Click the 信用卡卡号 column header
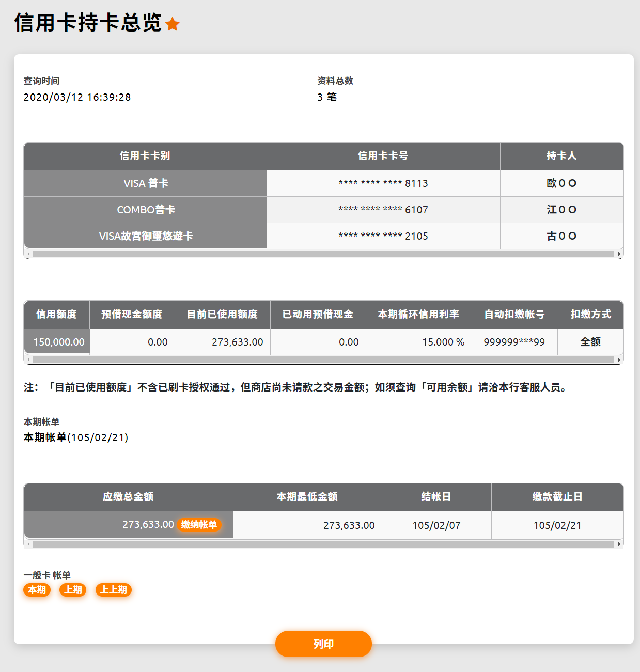The image size is (640, 672). coord(383,156)
